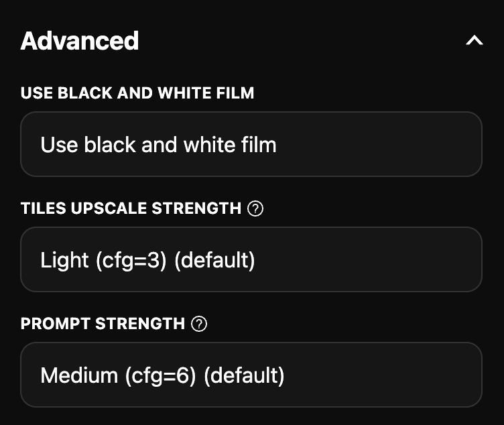Click the Advanced section heading

[80, 41]
